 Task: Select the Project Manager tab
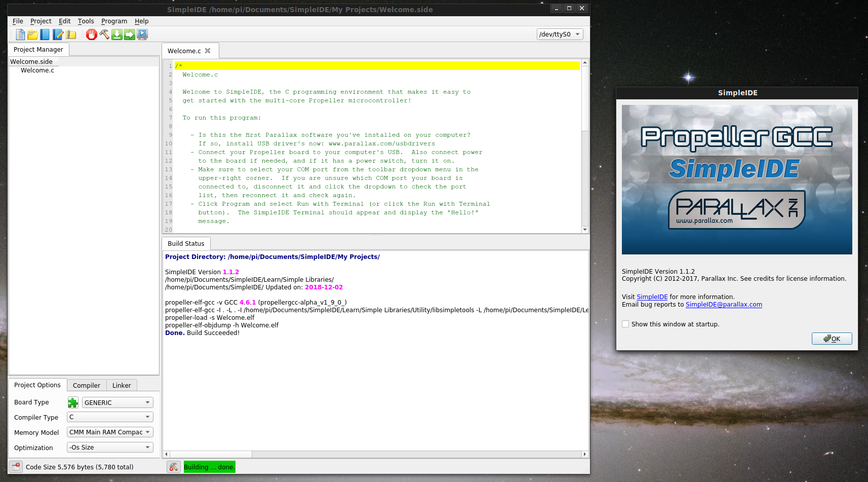pos(38,50)
